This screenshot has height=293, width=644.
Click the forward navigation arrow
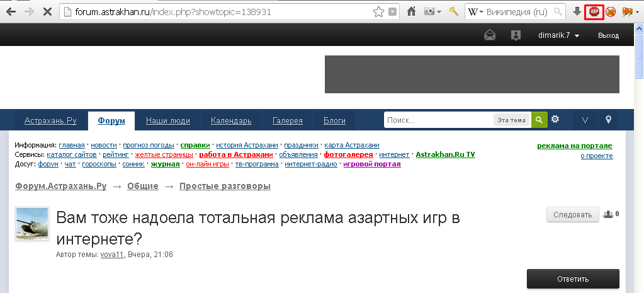(29, 12)
